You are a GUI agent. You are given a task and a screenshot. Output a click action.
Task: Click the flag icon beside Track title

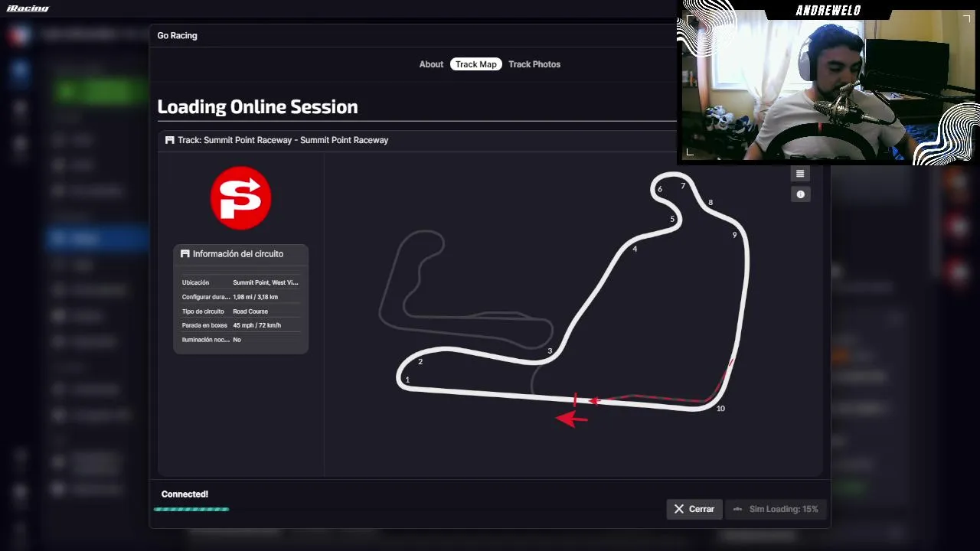point(169,140)
